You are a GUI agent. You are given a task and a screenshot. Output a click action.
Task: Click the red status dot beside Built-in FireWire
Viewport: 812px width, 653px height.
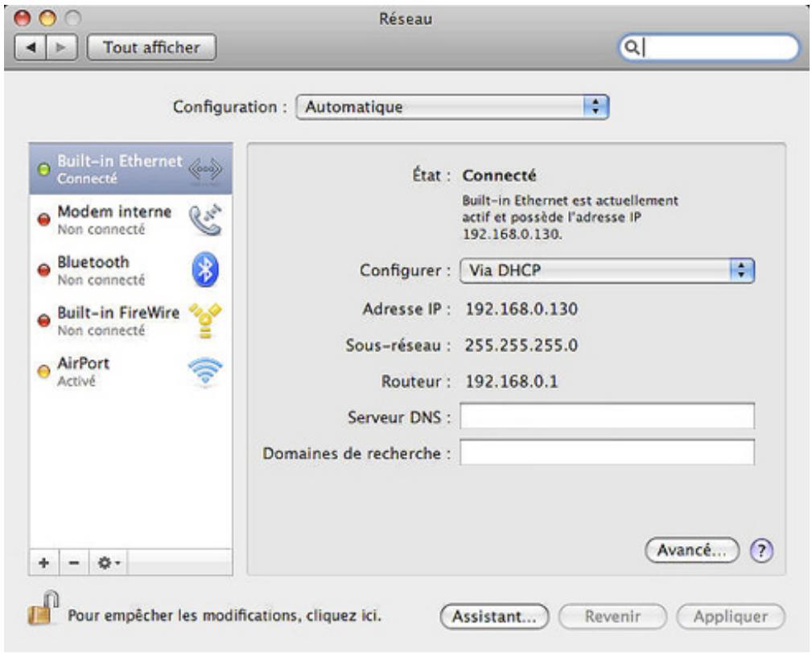[x=44, y=321]
